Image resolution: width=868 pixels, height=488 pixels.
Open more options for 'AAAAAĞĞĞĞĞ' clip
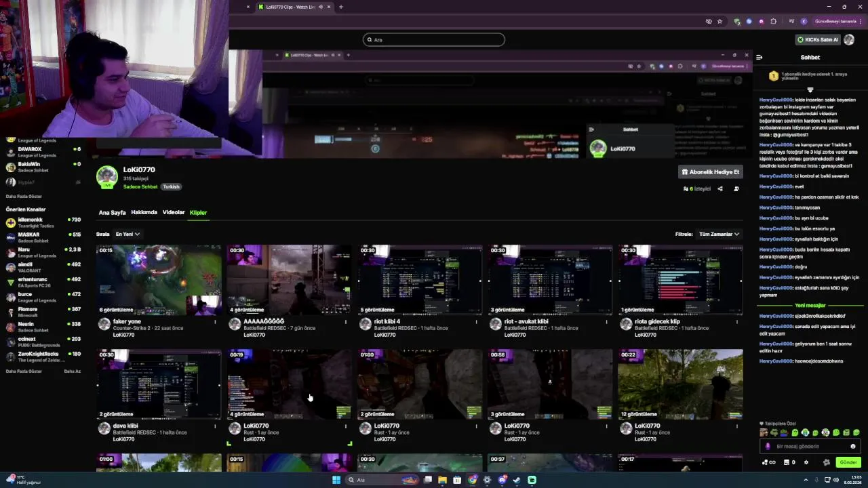(x=346, y=322)
